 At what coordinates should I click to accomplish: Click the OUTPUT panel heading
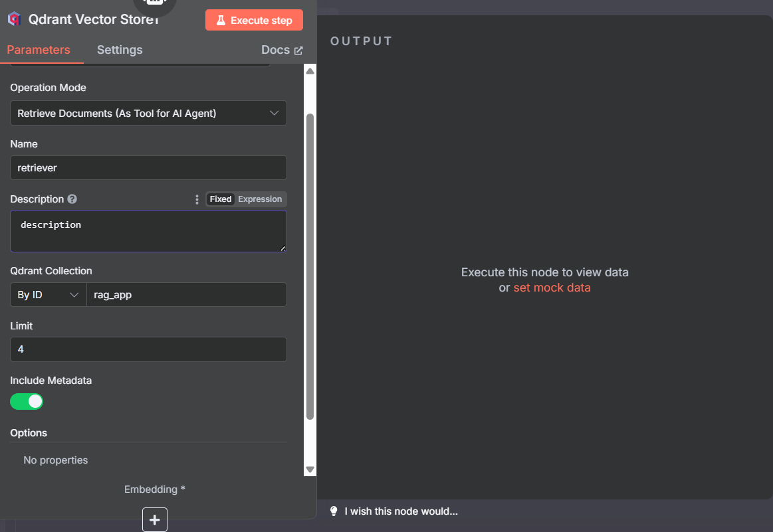pos(361,41)
